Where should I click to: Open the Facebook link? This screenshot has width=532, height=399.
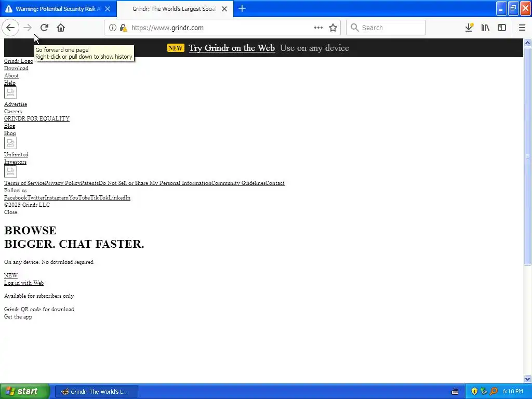(15, 197)
